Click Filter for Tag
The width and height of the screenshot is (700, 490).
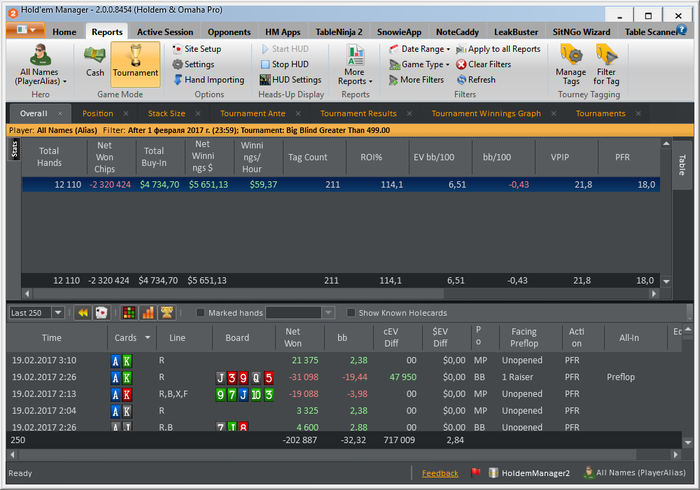pos(606,65)
